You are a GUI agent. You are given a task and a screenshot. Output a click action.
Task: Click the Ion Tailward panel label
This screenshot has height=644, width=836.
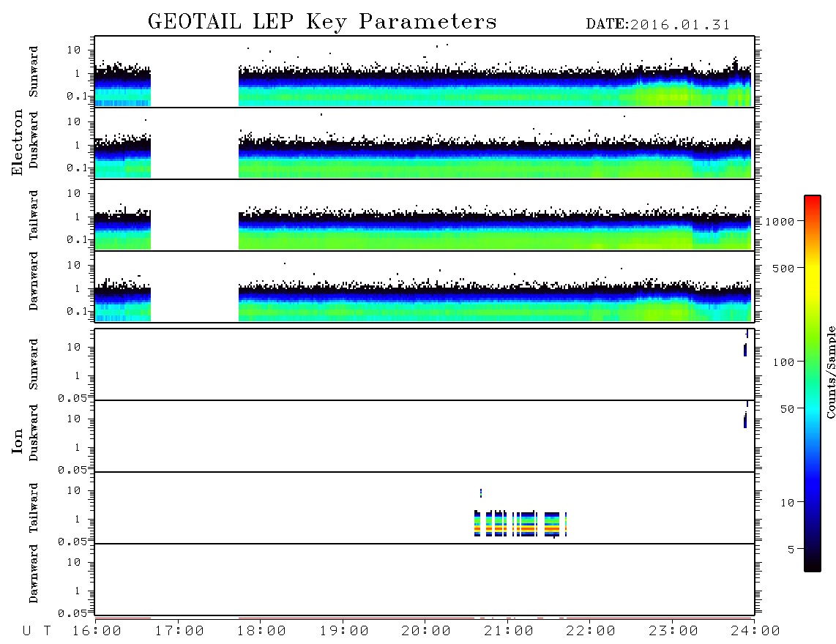33,508
